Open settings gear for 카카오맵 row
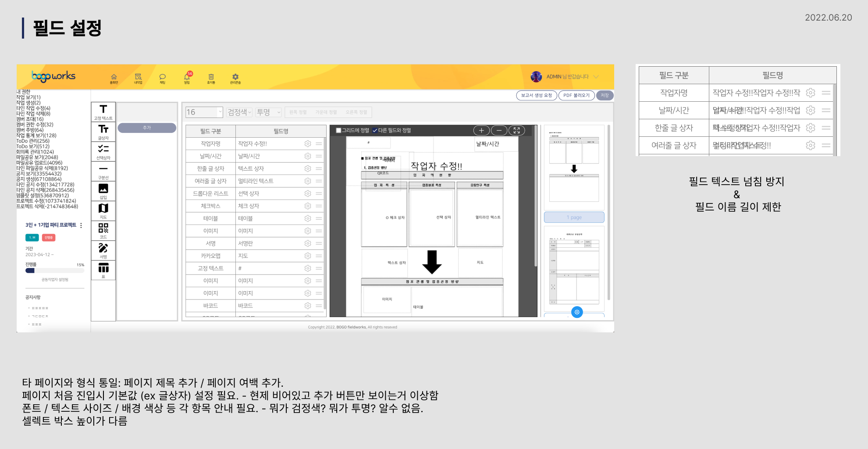Screen dimensions: 868x449 308,256
